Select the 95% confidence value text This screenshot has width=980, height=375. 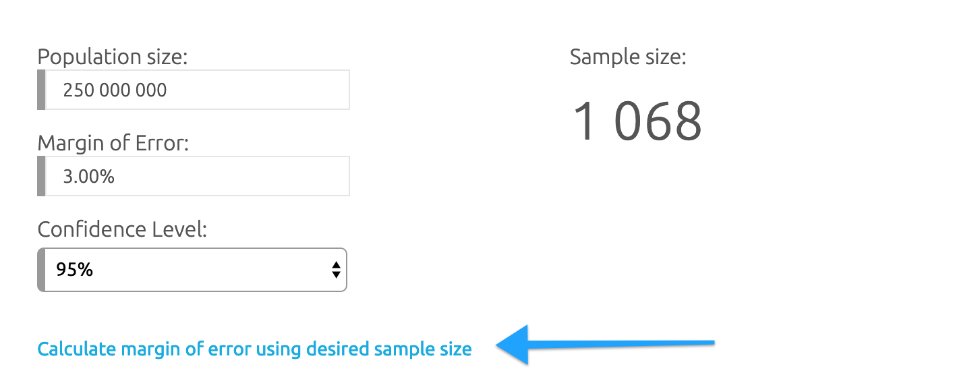click(x=75, y=270)
